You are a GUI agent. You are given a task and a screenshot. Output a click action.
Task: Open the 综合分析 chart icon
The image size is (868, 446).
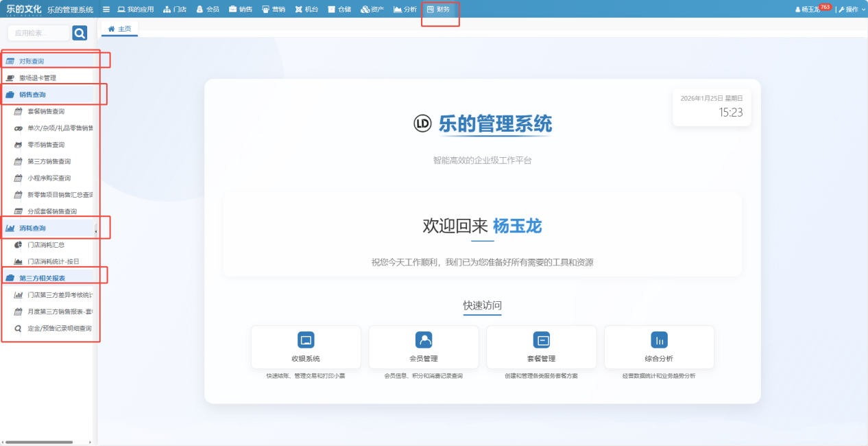[x=659, y=340]
